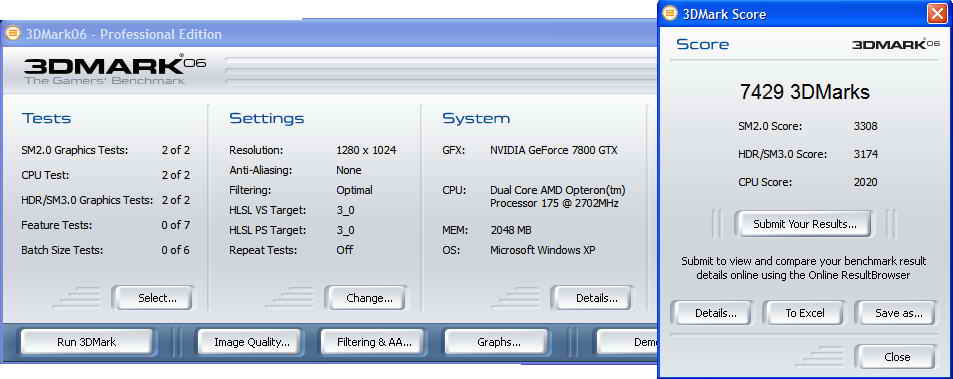The width and height of the screenshot is (953, 379).
Task: Save results with Save as... button
Action: pos(895,313)
